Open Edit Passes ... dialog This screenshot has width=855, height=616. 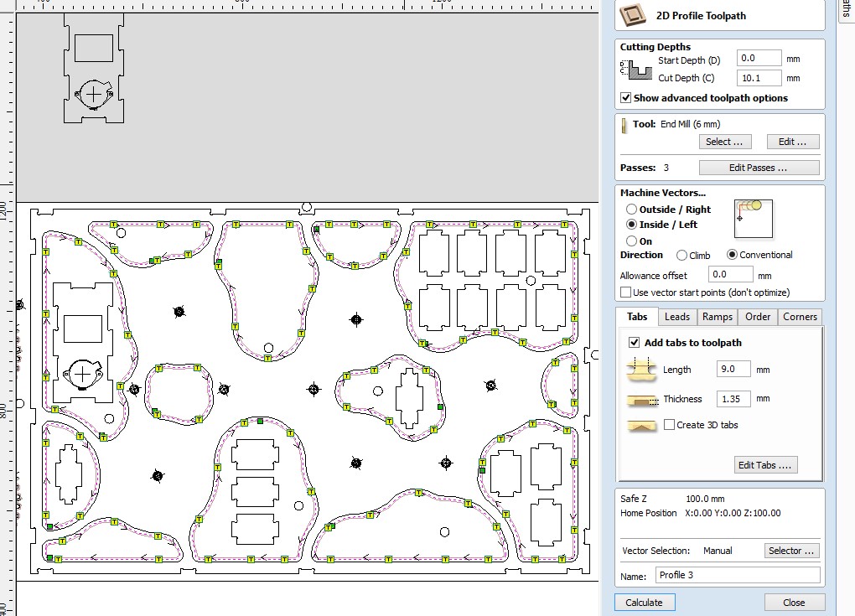(x=759, y=168)
